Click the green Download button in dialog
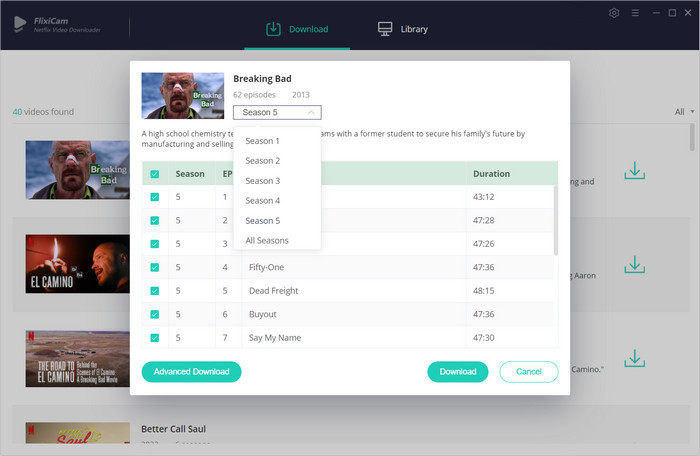700x456 pixels. [x=458, y=372]
